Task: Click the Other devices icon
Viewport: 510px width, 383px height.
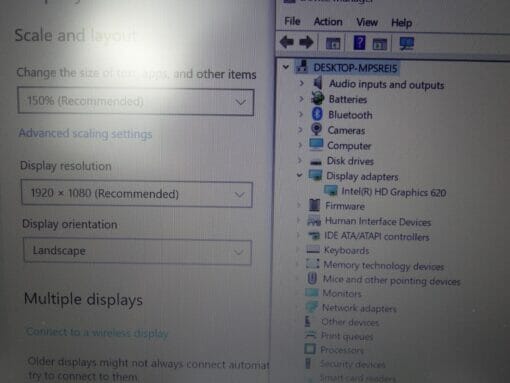Action: pos(308,321)
